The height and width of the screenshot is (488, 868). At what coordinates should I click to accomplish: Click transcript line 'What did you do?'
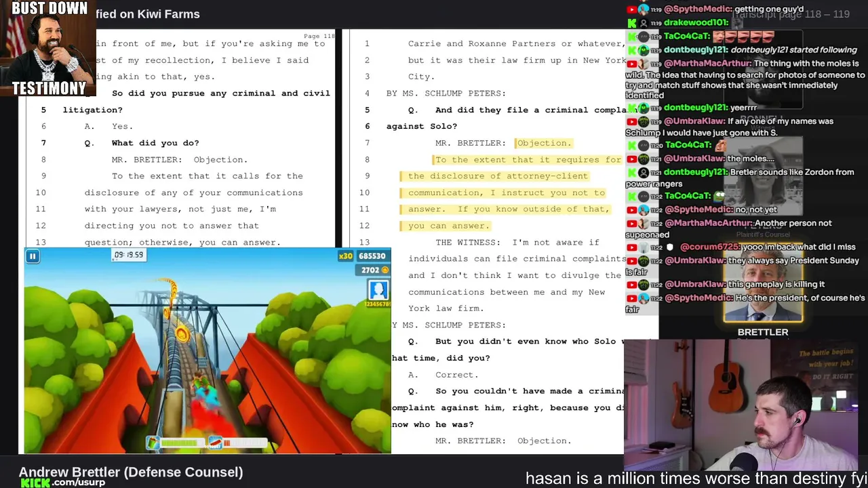point(155,143)
